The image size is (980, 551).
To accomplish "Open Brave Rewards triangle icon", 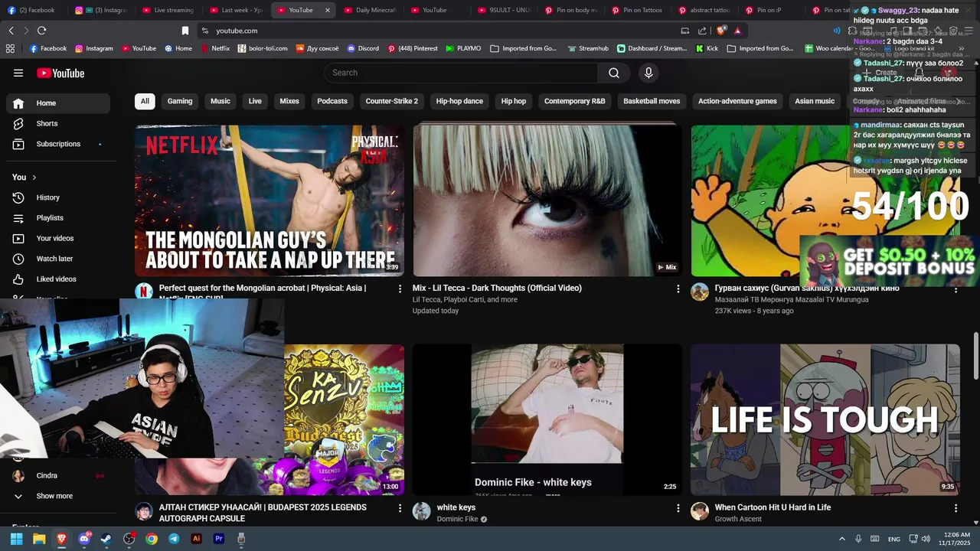I will [x=737, y=31].
